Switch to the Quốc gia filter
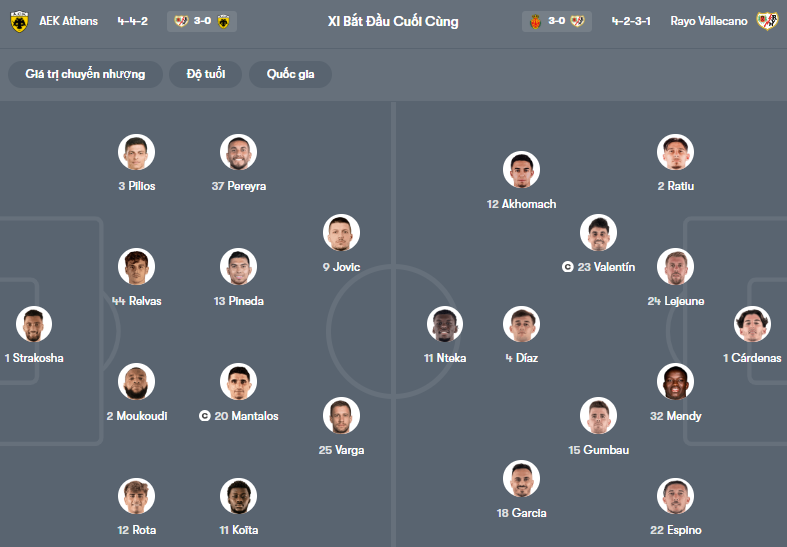 [291, 74]
